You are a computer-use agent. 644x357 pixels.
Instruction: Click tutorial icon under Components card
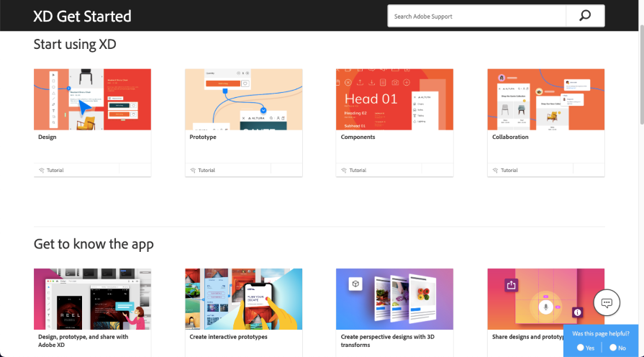tap(344, 171)
